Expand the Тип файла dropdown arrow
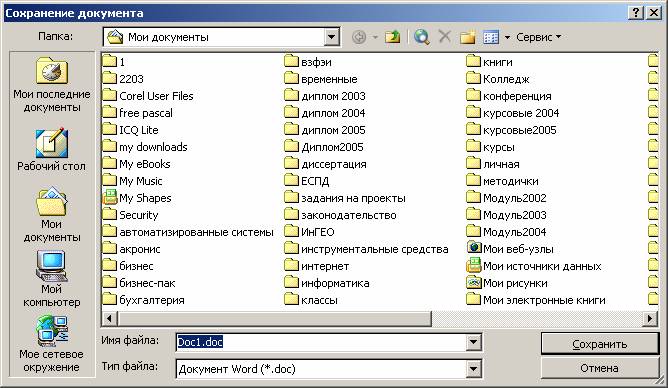The image size is (668, 388). coord(473,368)
